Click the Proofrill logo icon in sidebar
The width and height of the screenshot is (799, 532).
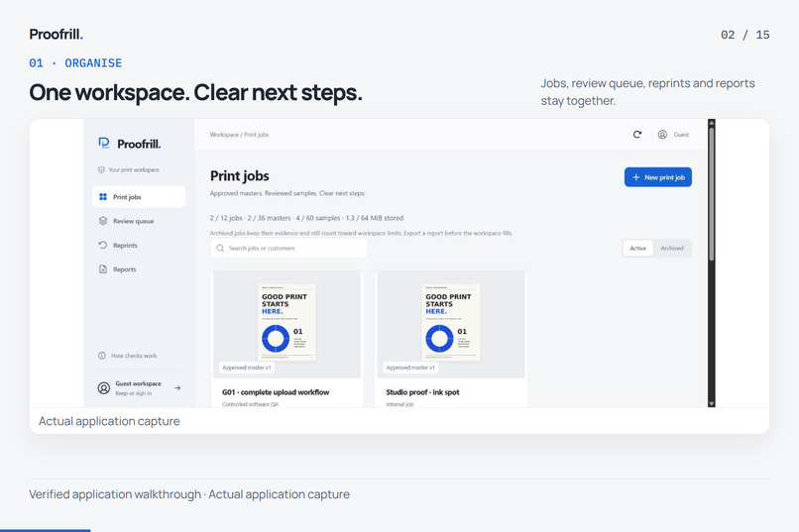click(104, 143)
